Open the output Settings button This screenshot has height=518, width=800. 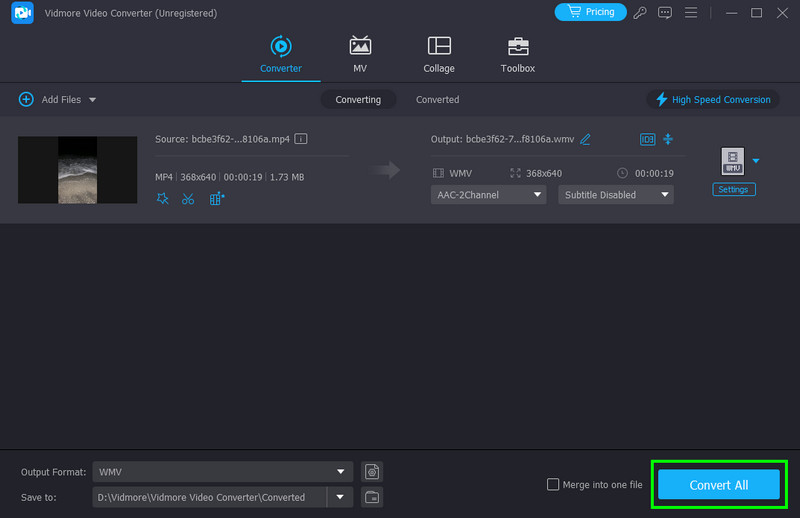click(733, 189)
